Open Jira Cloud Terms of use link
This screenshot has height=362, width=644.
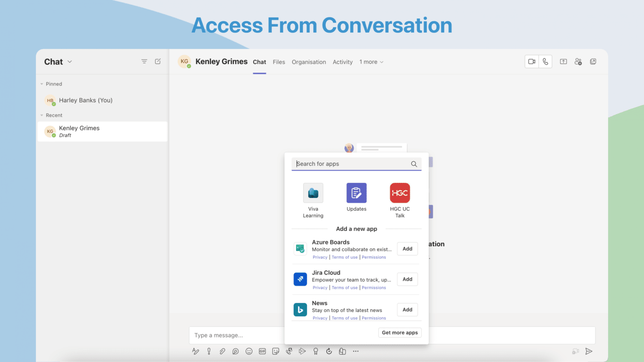point(345,288)
